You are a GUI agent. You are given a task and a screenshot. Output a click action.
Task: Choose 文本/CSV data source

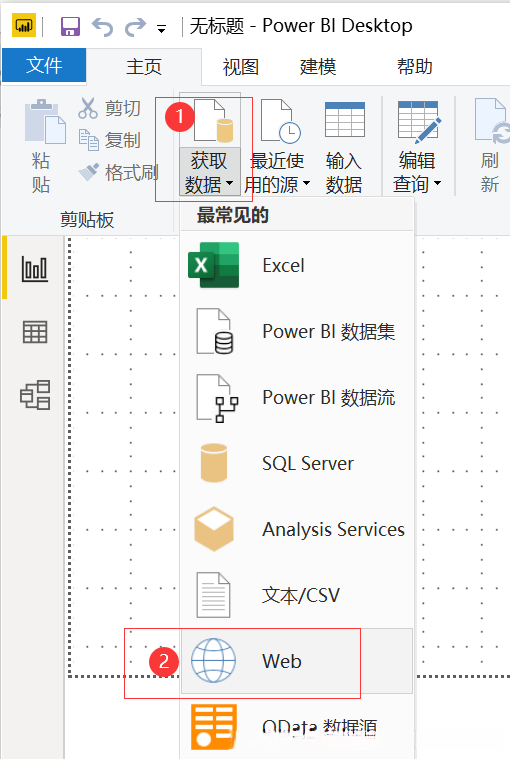pyautogui.click(x=297, y=595)
